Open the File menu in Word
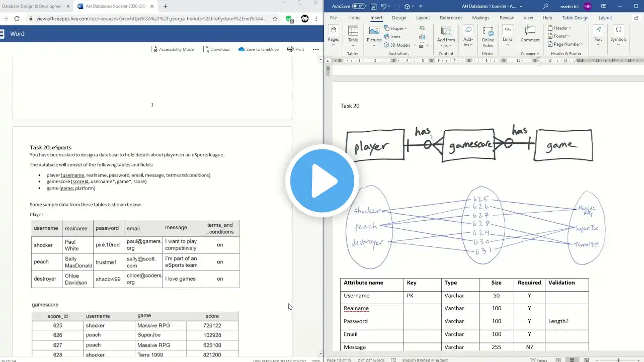 [333, 18]
